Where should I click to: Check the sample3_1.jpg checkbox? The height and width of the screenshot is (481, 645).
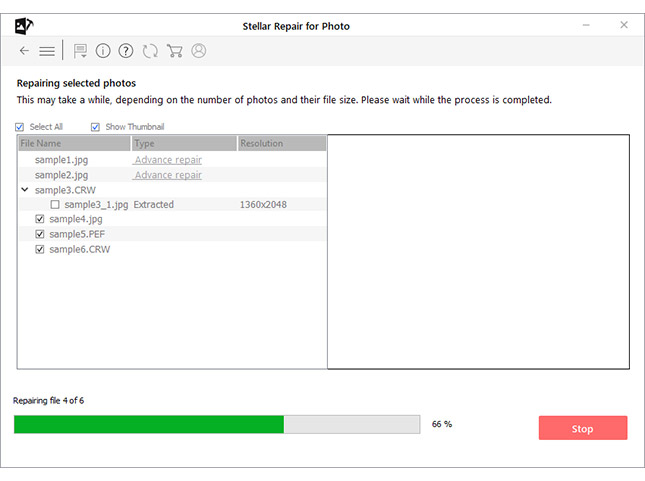point(55,205)
